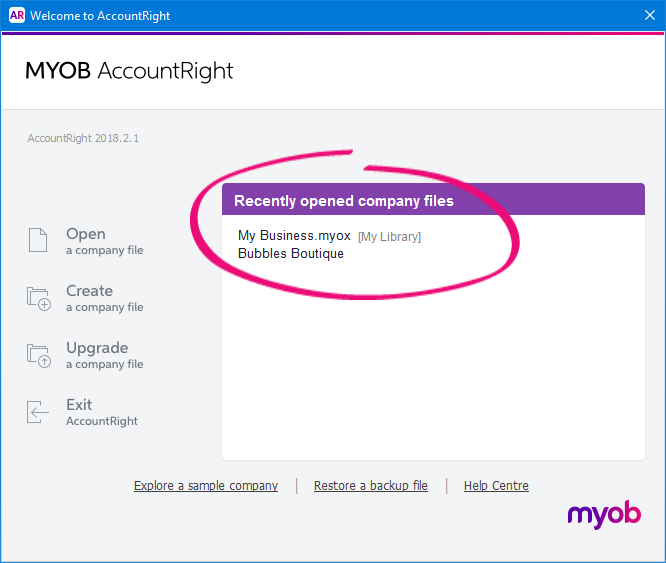Screen dimensions: 666x563
Task: Open the Help Centre link
Action: coord(496,485)
